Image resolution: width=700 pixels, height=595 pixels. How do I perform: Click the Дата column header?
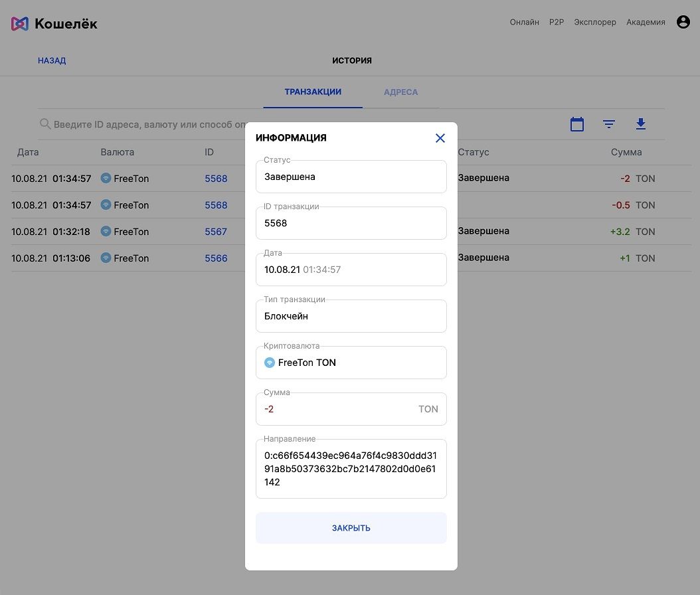(28, 152)
